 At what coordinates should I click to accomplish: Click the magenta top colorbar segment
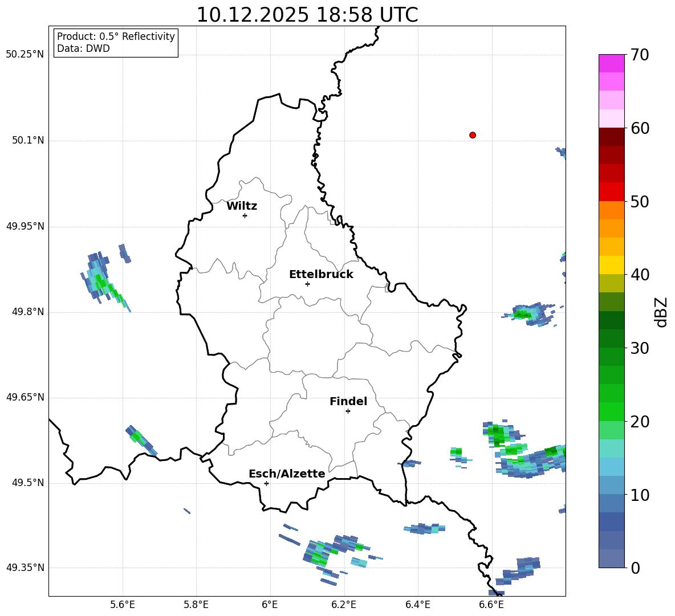(611, 64)
